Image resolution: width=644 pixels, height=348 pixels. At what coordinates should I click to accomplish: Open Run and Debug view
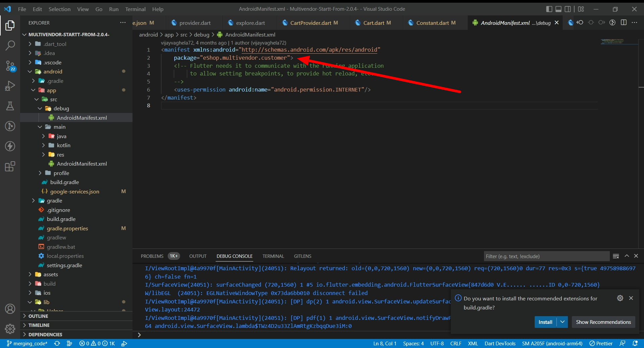point(10,86)
